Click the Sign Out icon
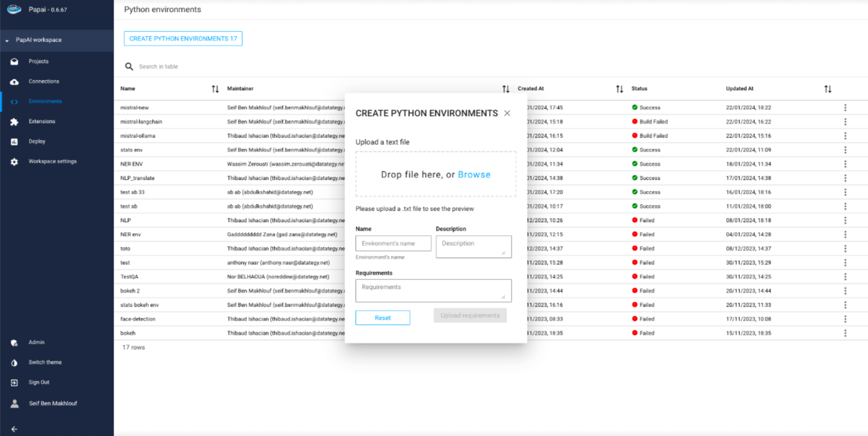This screenshot has width=868, height=436. 15,382
